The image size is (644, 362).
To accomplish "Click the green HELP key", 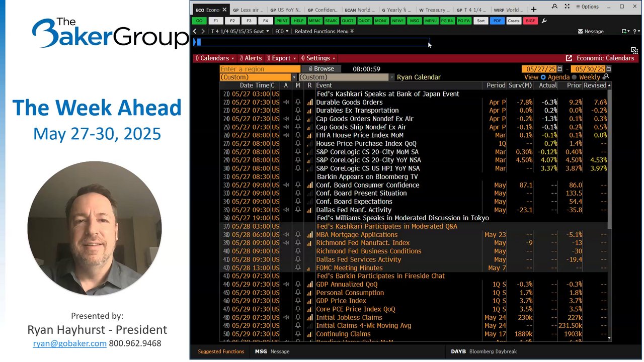I will click(x=298, y=21).
